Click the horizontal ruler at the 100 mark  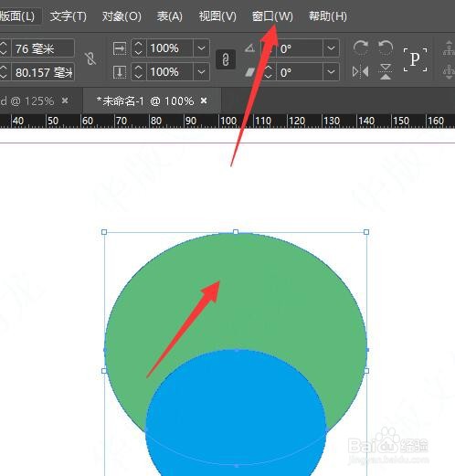click(x=228, y=121)
